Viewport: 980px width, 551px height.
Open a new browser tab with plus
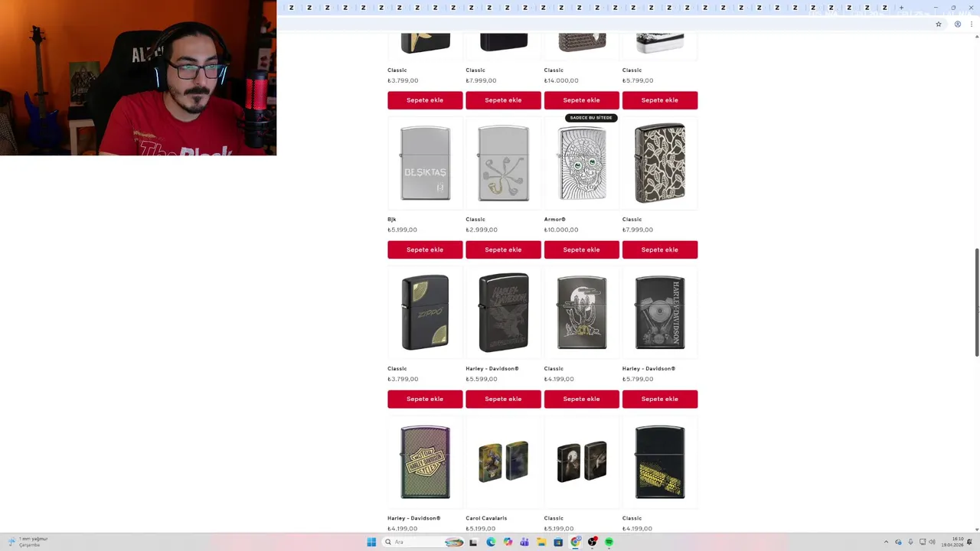coord(901,8)
